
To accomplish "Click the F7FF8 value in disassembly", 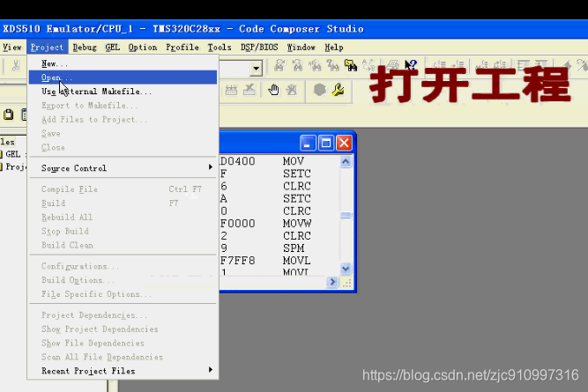I will [x=238, y=261].
